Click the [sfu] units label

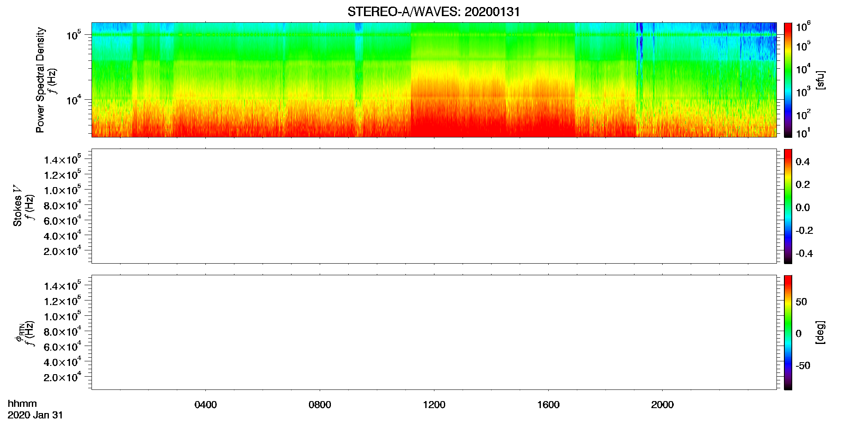(820, 80)
